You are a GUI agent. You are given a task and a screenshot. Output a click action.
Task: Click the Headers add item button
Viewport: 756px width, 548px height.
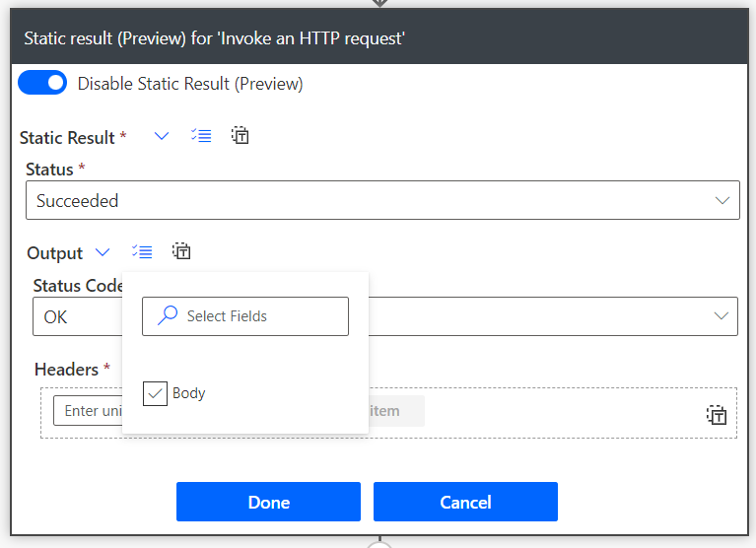(x=394, y=411)
